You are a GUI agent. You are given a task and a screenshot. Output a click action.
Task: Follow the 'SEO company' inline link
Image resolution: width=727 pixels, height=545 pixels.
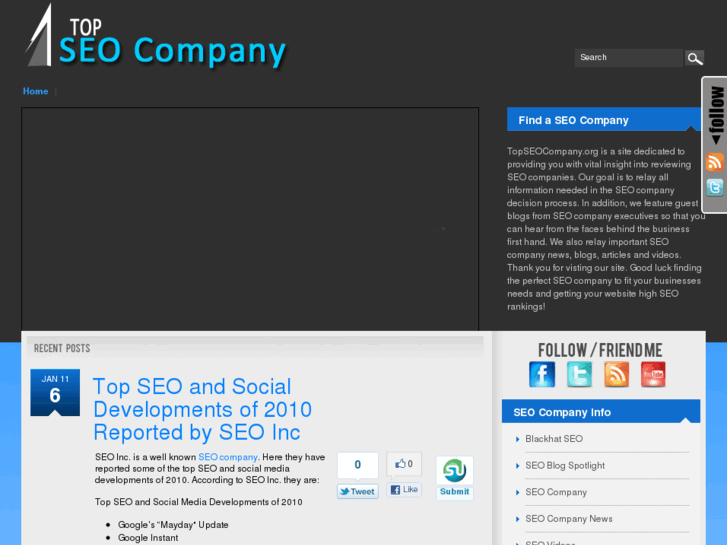[x=228, y=457]
